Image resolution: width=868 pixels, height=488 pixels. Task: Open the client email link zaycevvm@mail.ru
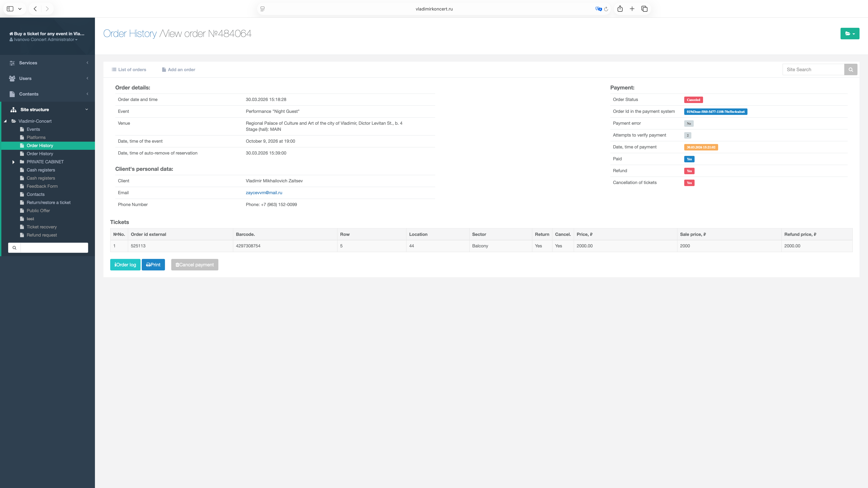(264, 193)
